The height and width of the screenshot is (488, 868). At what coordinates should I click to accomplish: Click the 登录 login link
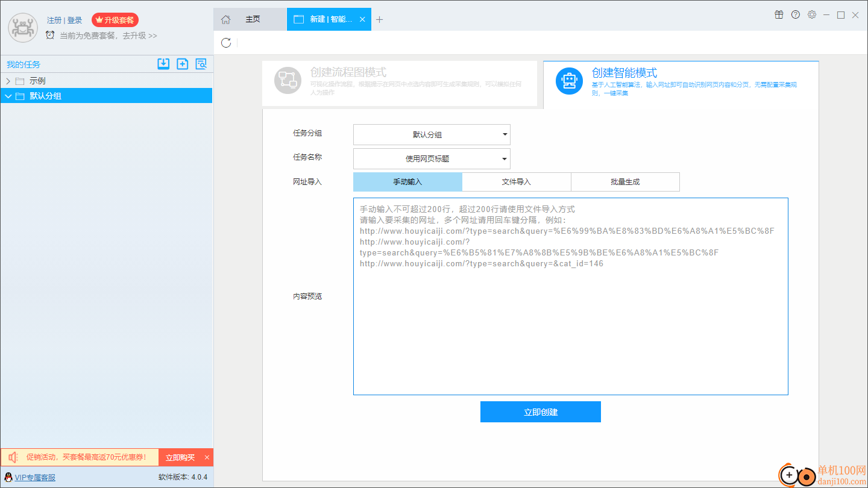[x=75, y=20]
